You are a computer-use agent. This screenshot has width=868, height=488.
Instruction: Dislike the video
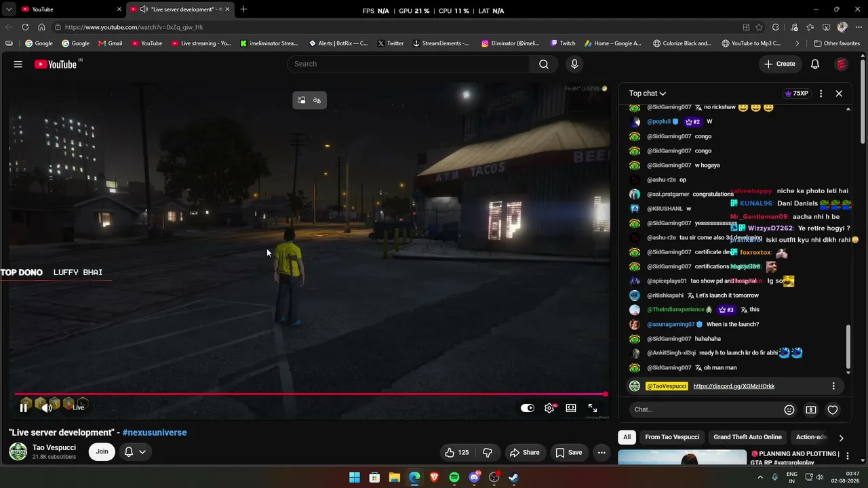coord(488,452)
